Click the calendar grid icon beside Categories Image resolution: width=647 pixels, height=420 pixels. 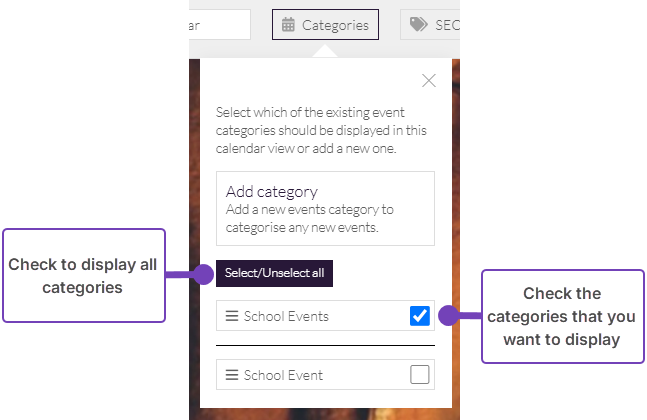pyautogui.click(x=288, y=25)
